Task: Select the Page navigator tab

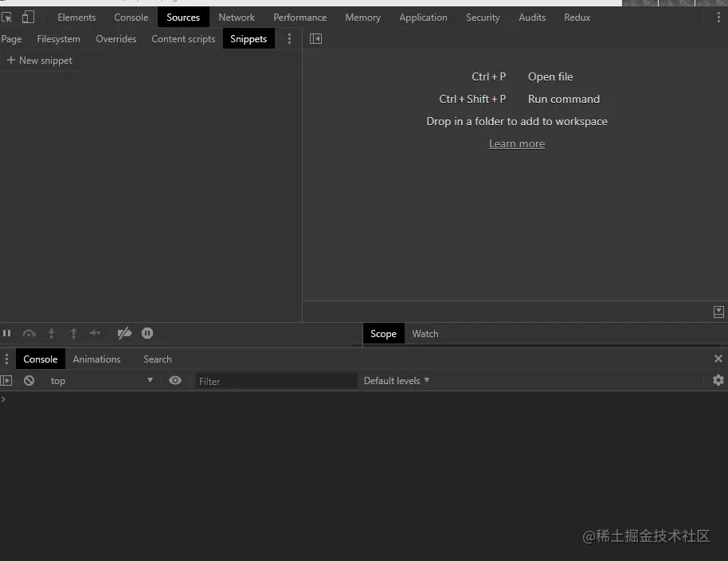Action: click(x=12, y=39)
